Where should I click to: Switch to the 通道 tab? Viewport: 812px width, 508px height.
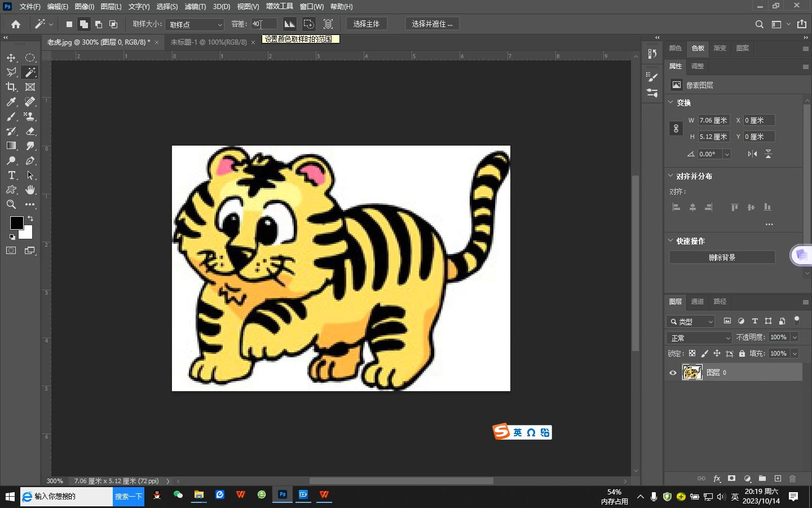698,301
